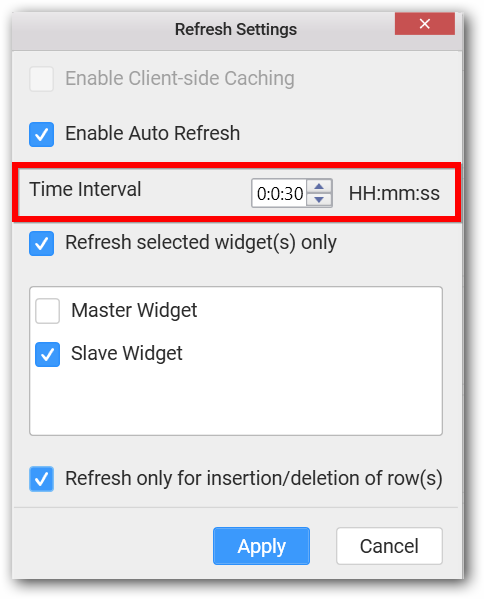Screen dimensions: 484x599
Task: Cancel the refresh settings changes
Action: 389,546
